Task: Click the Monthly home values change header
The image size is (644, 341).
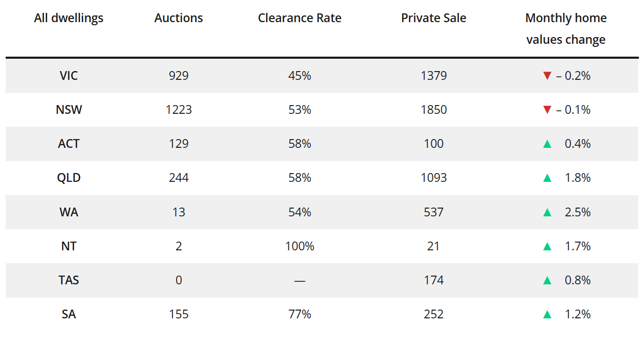Action: pos(566,29)
